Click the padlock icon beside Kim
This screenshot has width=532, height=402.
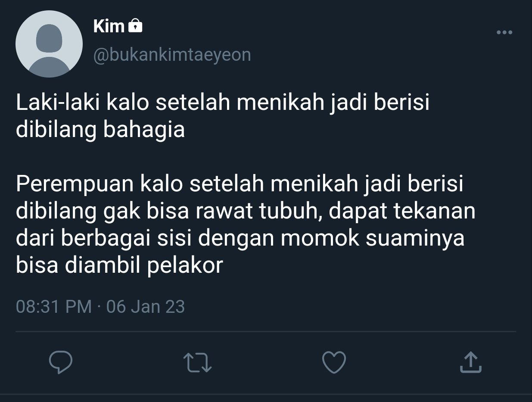[135, 26]
